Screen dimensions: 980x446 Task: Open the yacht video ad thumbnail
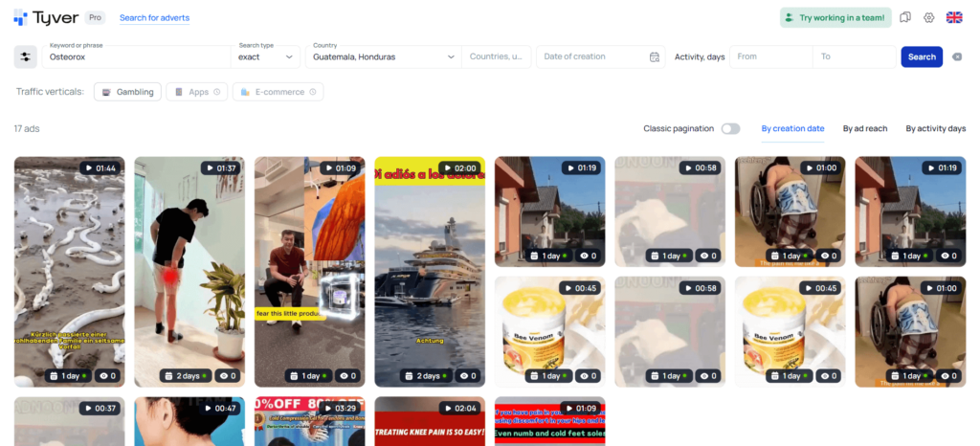(x=429, y=271)
